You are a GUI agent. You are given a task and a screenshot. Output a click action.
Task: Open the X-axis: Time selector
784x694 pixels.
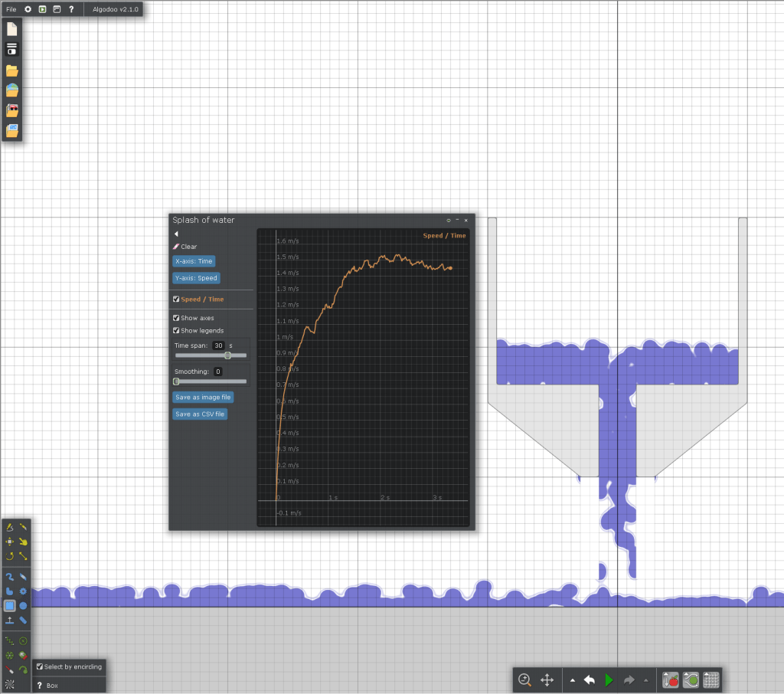(x=194, y=261)
